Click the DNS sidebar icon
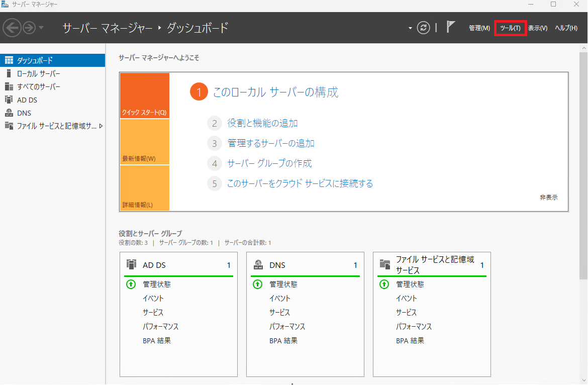This screenshot has width=588, height=385. pos(9,113)
